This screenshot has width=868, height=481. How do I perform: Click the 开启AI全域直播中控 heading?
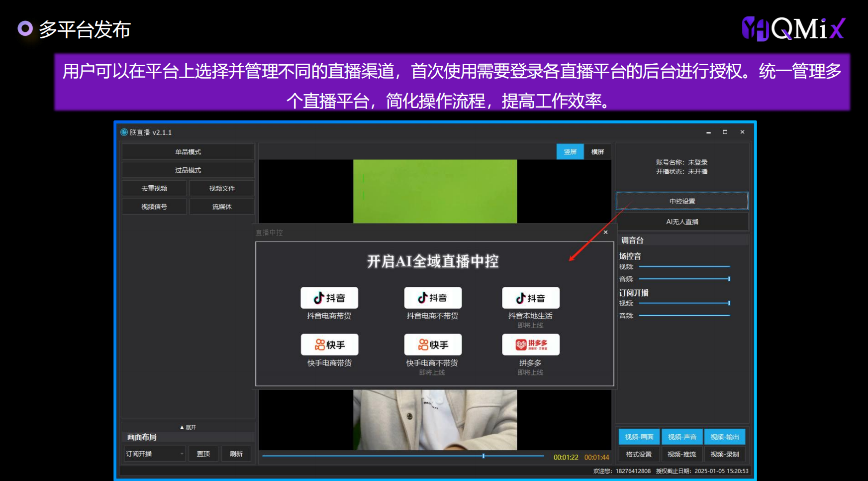433,261
